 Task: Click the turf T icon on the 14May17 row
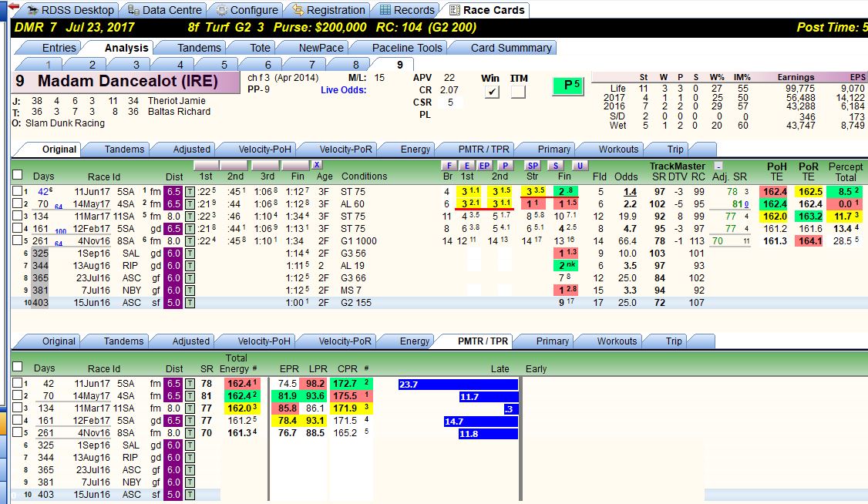190,203
